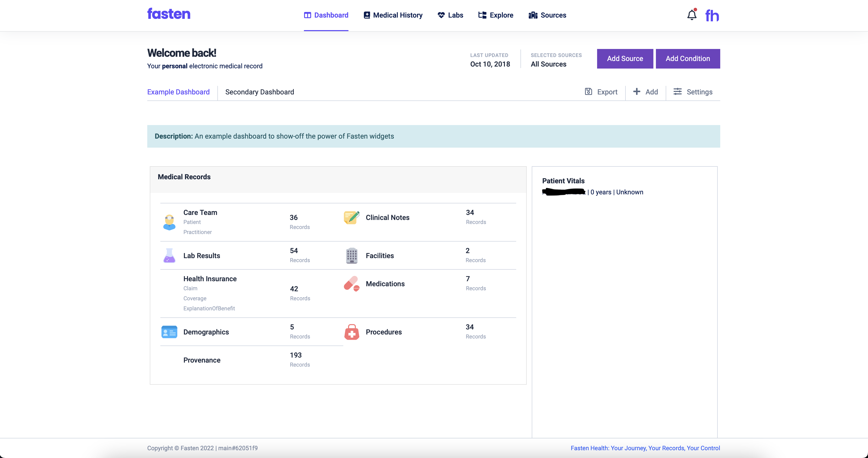Open the Explore section
Viewport: 868px width, 458px height.
496,15
